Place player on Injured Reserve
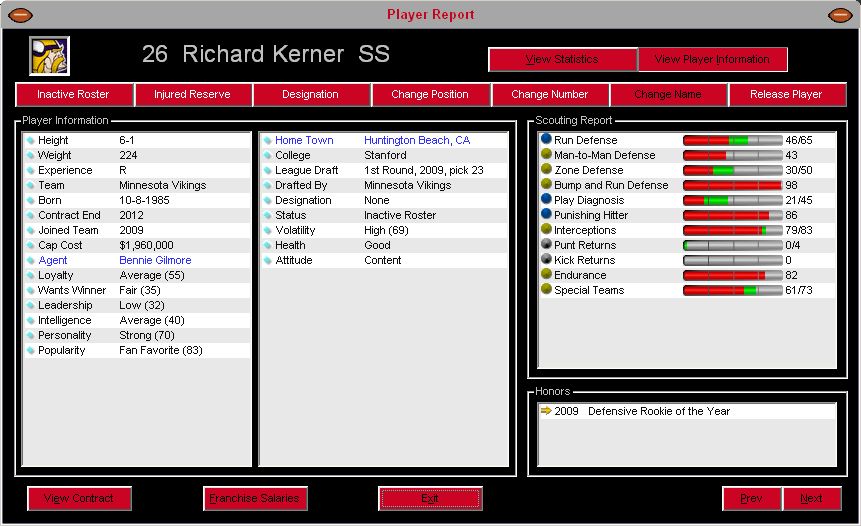 click(192, 95)
